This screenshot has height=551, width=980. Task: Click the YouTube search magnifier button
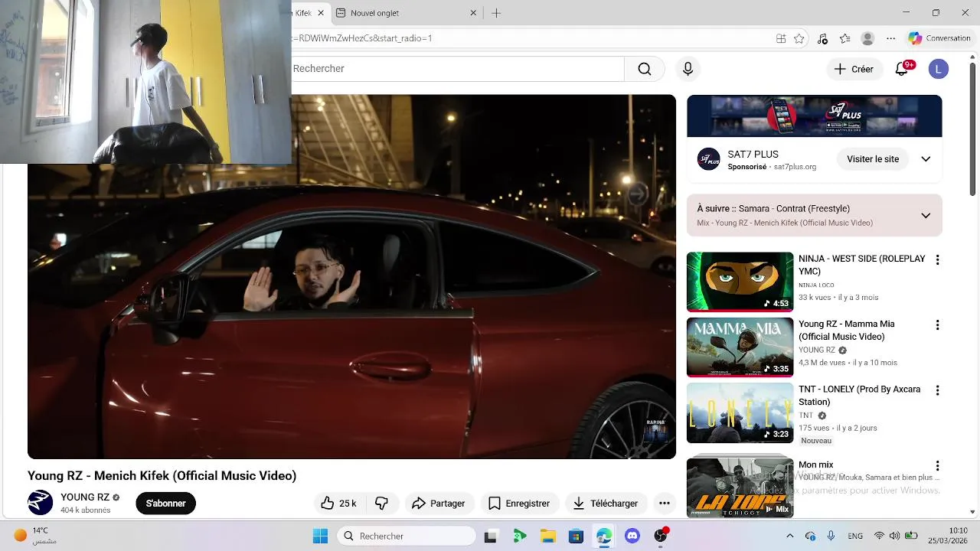click(x=645, y=69)
